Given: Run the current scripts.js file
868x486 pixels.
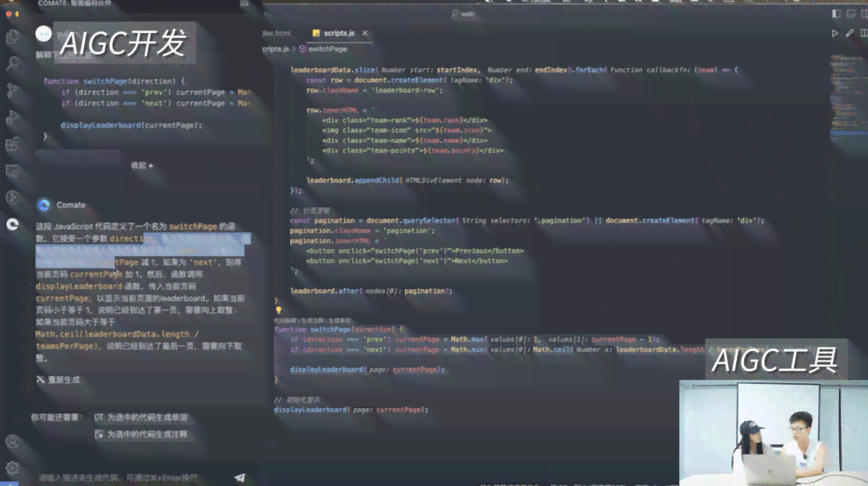Looking at the screenshot, I should (835, 33).
